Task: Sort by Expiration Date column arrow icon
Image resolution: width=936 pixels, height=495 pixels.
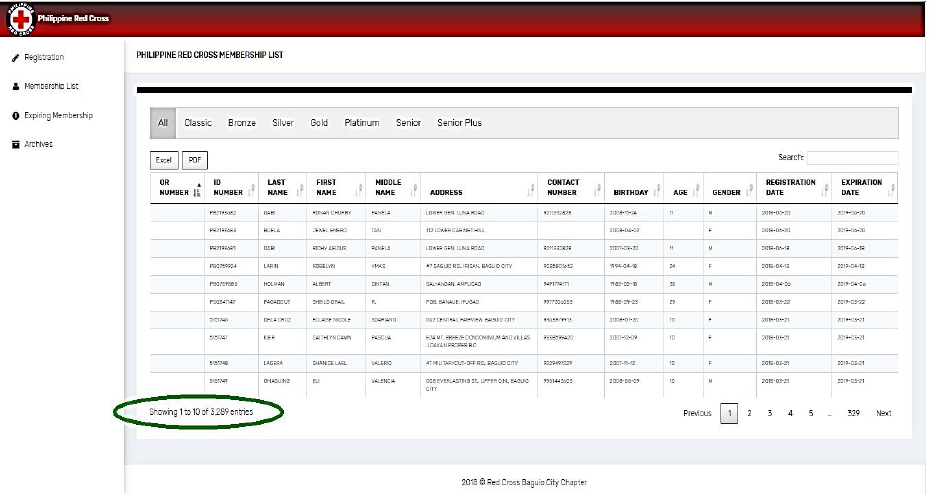Action: click(891, 190)
